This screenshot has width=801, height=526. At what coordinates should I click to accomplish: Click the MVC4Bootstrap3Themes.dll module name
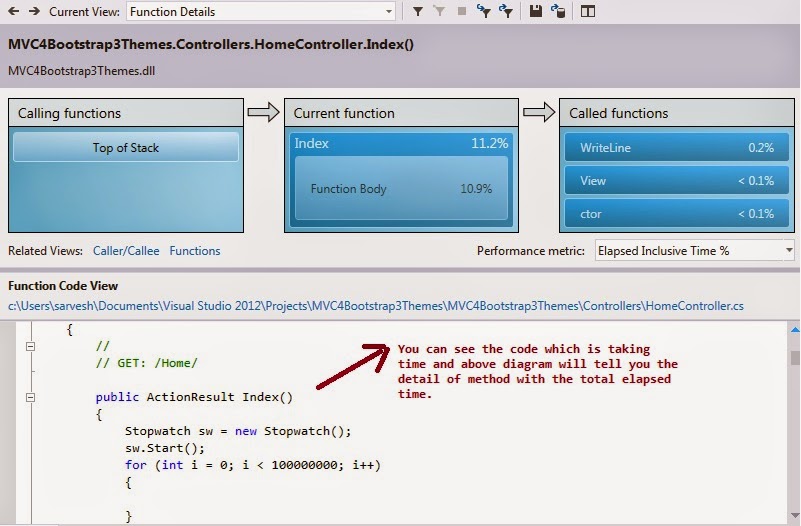pos(81,70)
